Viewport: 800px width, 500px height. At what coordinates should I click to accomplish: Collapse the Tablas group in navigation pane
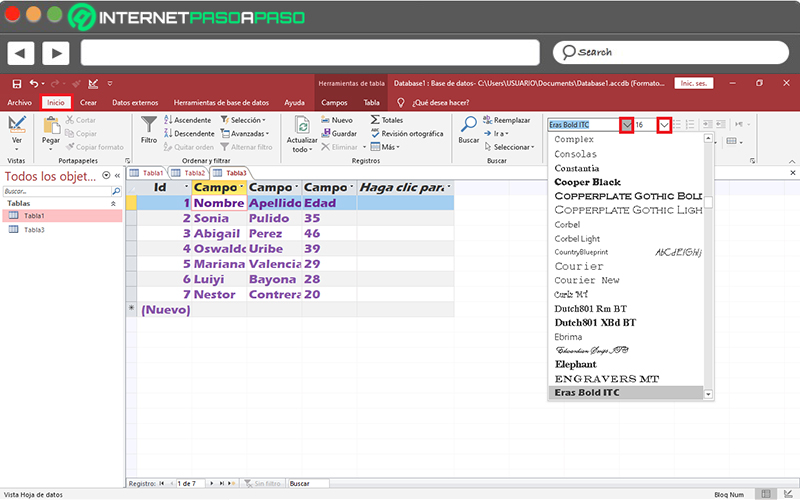(113, 203)
